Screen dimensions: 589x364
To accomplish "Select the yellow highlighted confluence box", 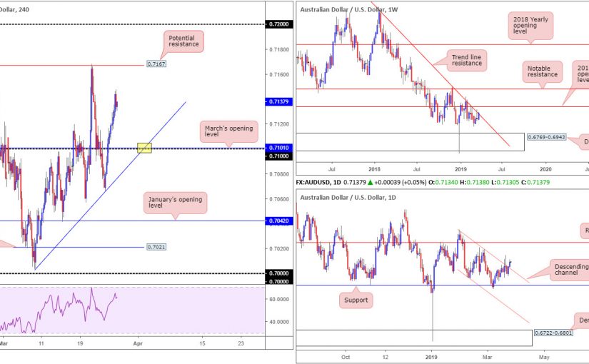I will 145,148.
